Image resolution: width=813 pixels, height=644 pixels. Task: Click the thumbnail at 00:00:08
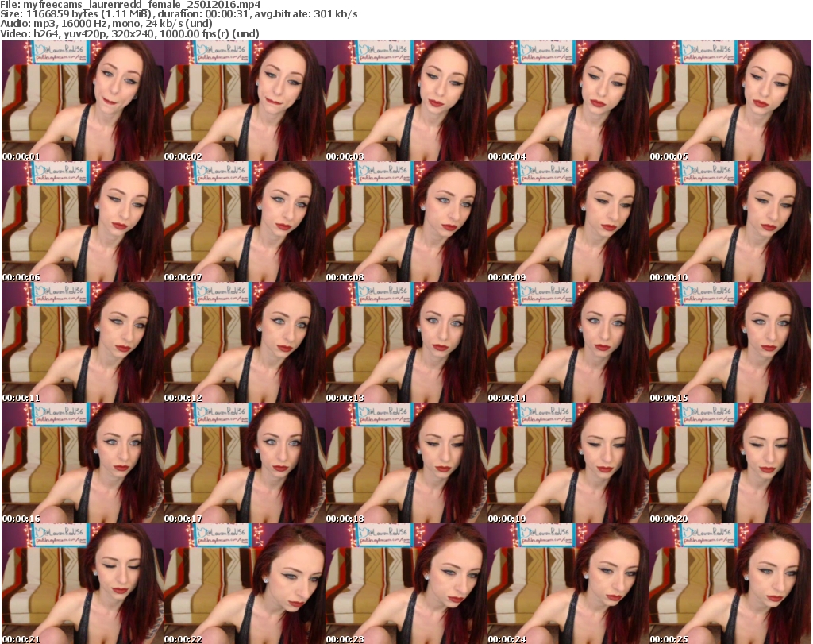406,222
